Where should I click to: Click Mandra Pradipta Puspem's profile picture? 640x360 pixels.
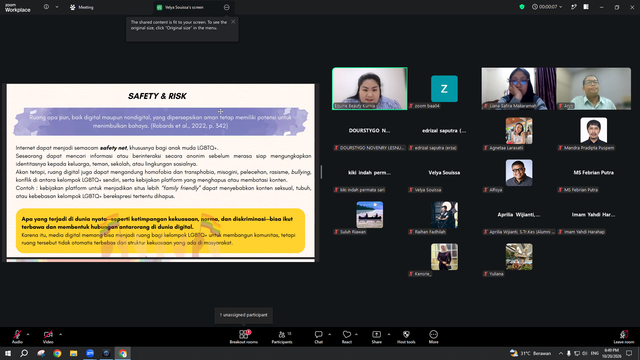[593, 131]
